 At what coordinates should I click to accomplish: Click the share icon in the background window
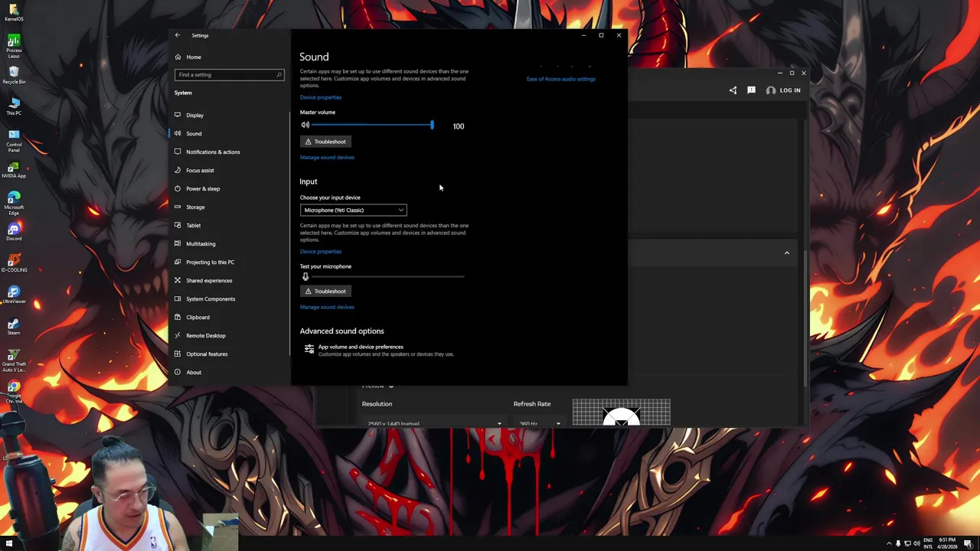[x=733, y=90]
